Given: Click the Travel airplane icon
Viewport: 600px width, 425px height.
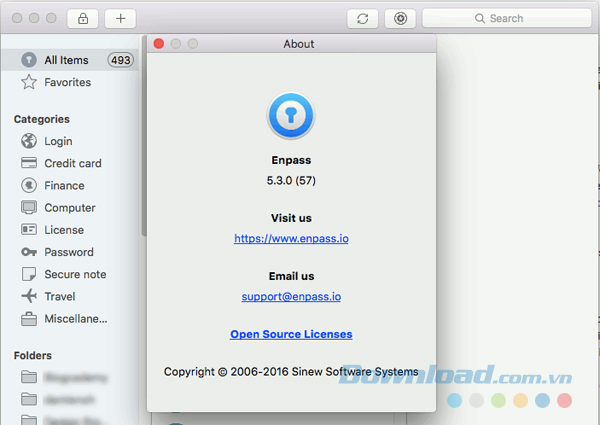Looking at the screenshot, I should point(29,296).
